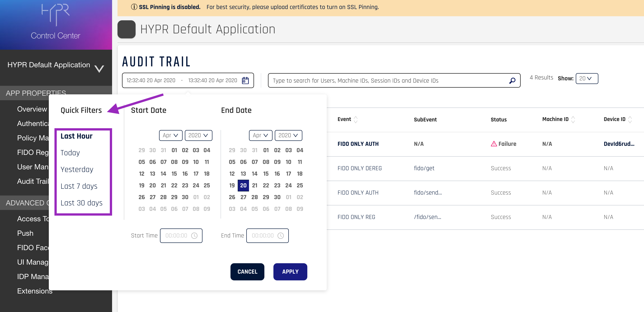644x312 pixels.
Task: Click the Failure warning triangle icon
Action: [494, 144]
